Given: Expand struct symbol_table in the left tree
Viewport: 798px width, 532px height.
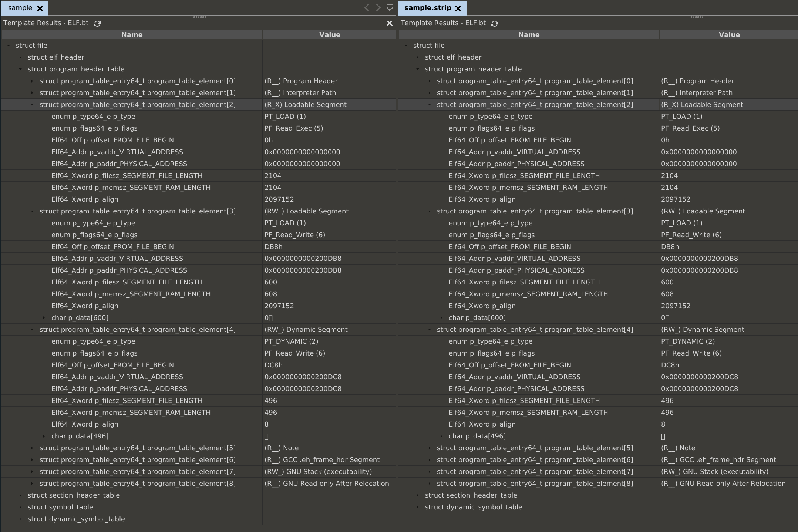Looking at the screenshot, I should 20,507.
